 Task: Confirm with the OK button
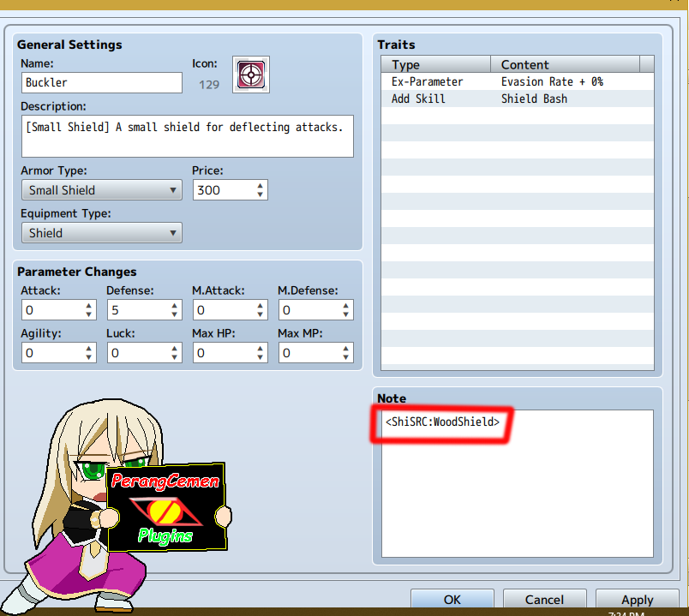(452, 600)
